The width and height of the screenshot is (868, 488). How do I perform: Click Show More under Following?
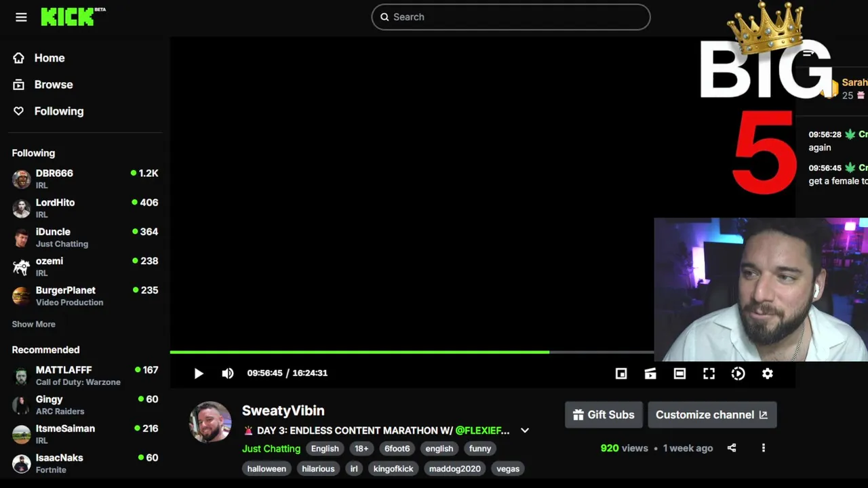(x=33, y=324)
